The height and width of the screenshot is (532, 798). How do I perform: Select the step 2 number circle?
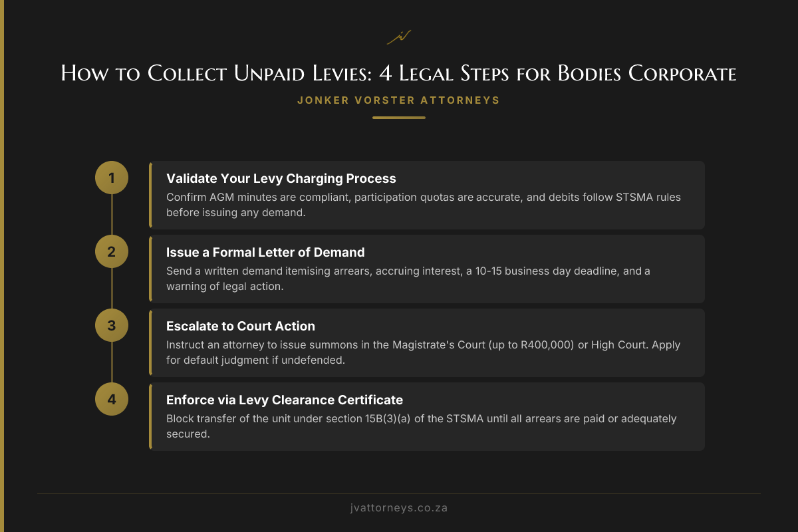tap(112, 251)
